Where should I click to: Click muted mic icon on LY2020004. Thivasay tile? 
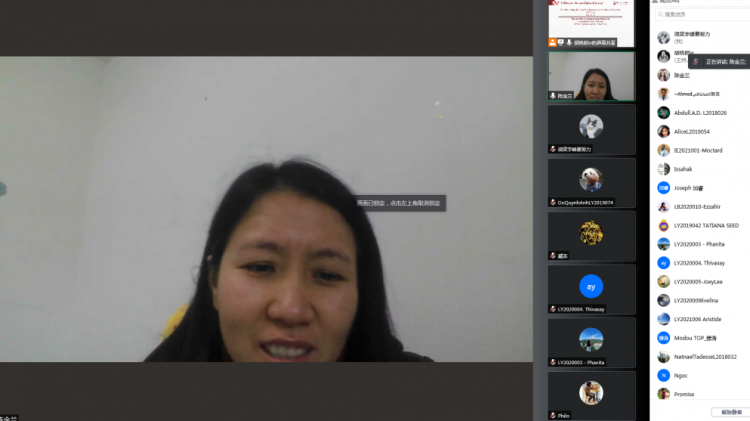coord(553,309)
